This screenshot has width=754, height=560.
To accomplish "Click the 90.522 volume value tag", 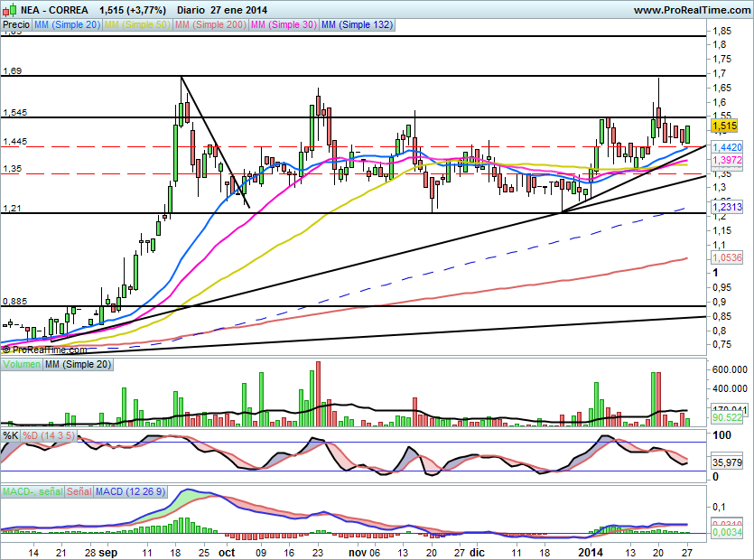I will pos(727,417).
